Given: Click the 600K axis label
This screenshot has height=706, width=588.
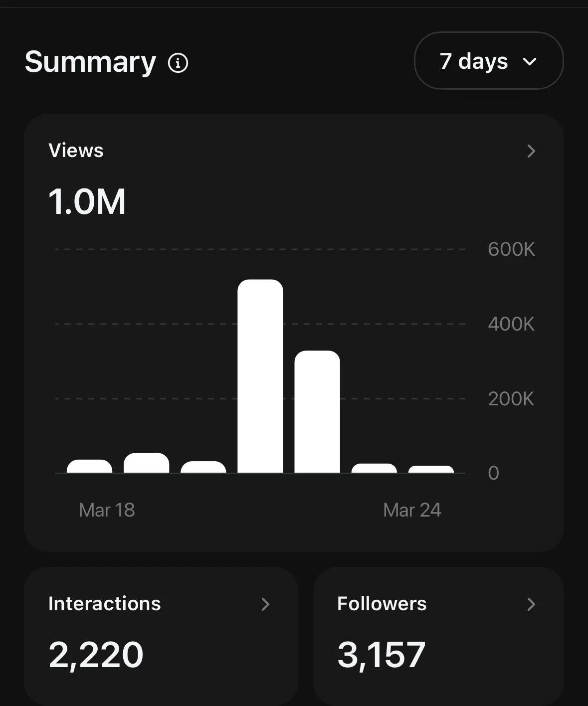Looking at the screenshot, I should (x=511, y=249).
